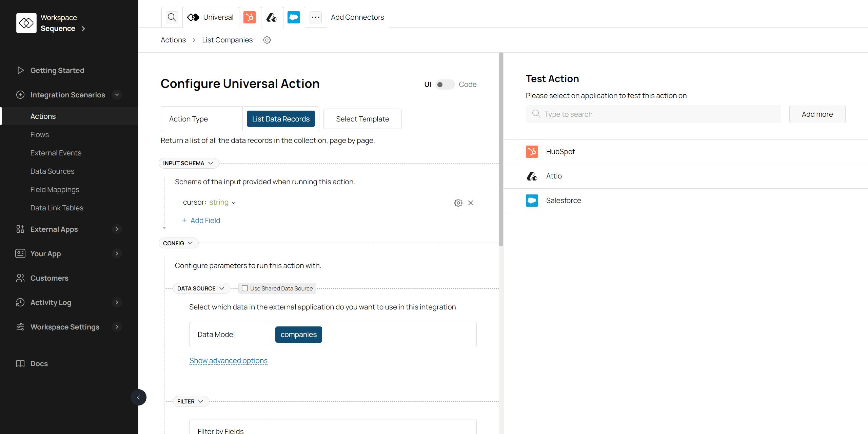Select the HubSpot connector icon tab
This screenshot has height=434, width=868.
250,17
